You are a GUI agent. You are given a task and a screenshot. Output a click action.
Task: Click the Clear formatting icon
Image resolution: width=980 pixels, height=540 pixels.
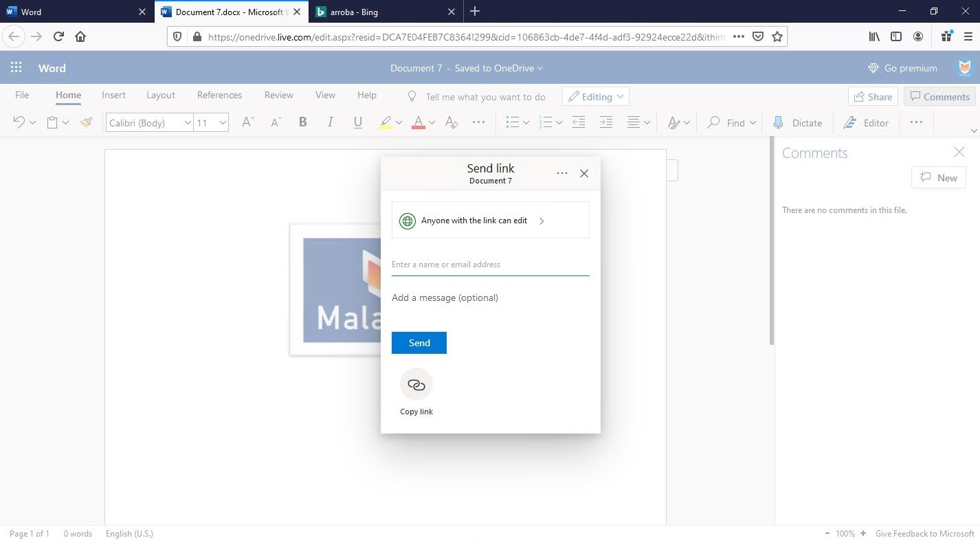click(452, 123)
